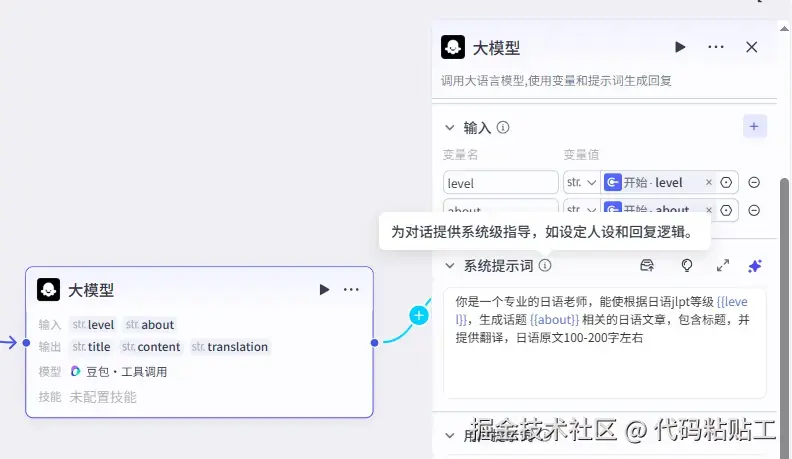Click the {{about}} variable in prompt
The width and height of the screenshot is (792, 459).
(x=555, y=320)
